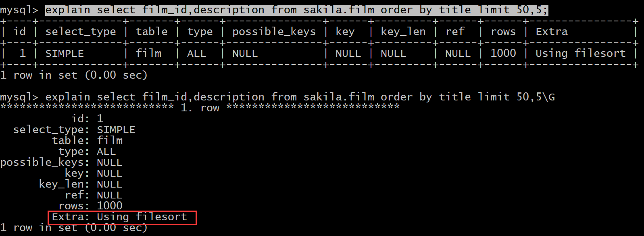The image size is (644, 236).
Task: Click the key_len column header in the table
Action: coord(403,31)
